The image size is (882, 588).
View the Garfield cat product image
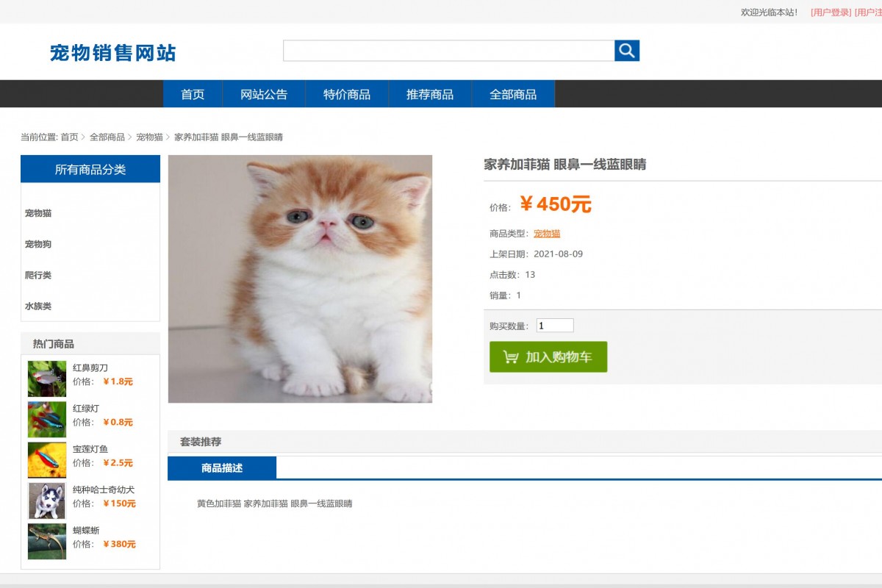tap(300, 279)
